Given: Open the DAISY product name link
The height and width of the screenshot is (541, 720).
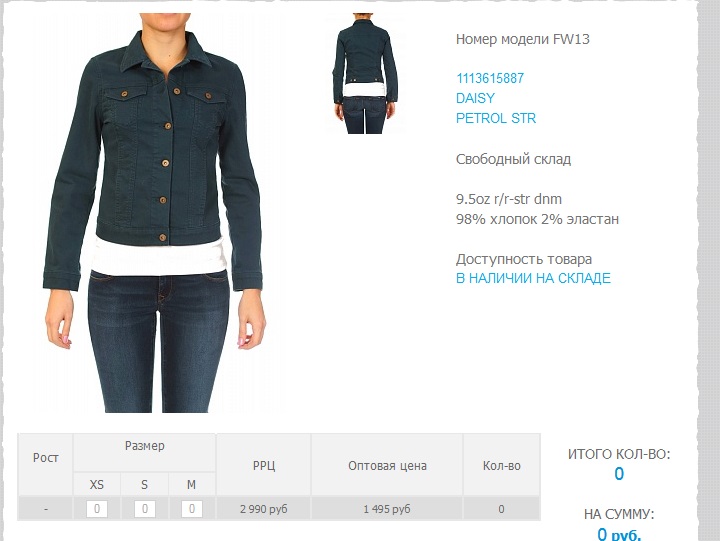Looking at the screenshot, I should pos(475,98).
